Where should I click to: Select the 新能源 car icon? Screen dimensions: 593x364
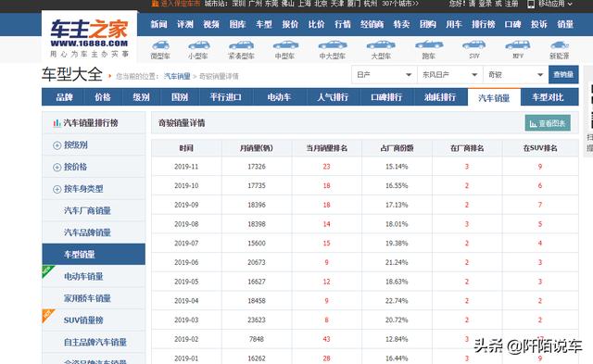(560, 45)
